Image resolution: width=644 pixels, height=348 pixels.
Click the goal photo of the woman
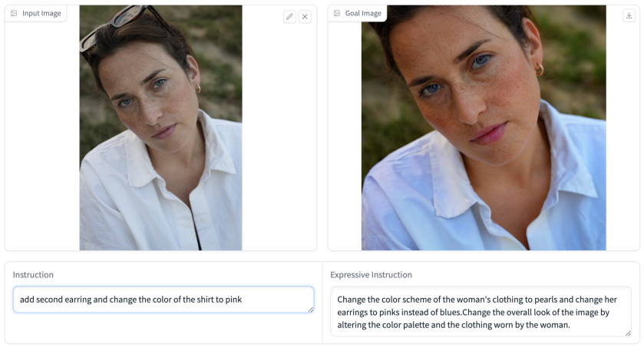484,128
